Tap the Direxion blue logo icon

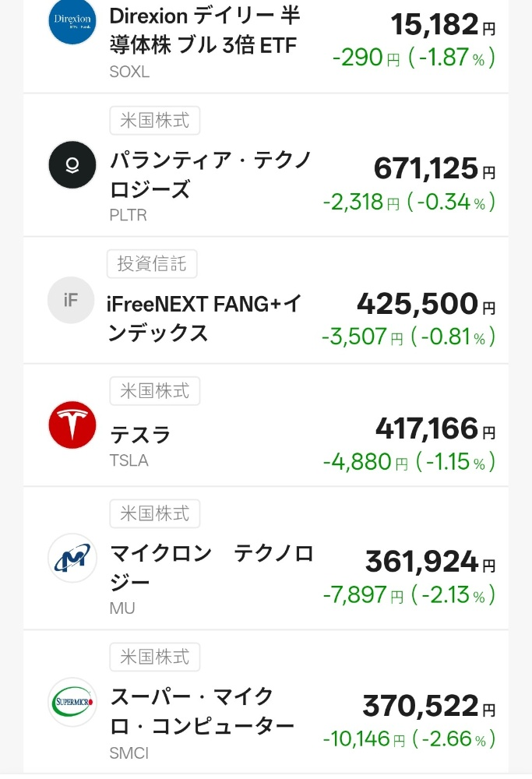tap(72, 21)
